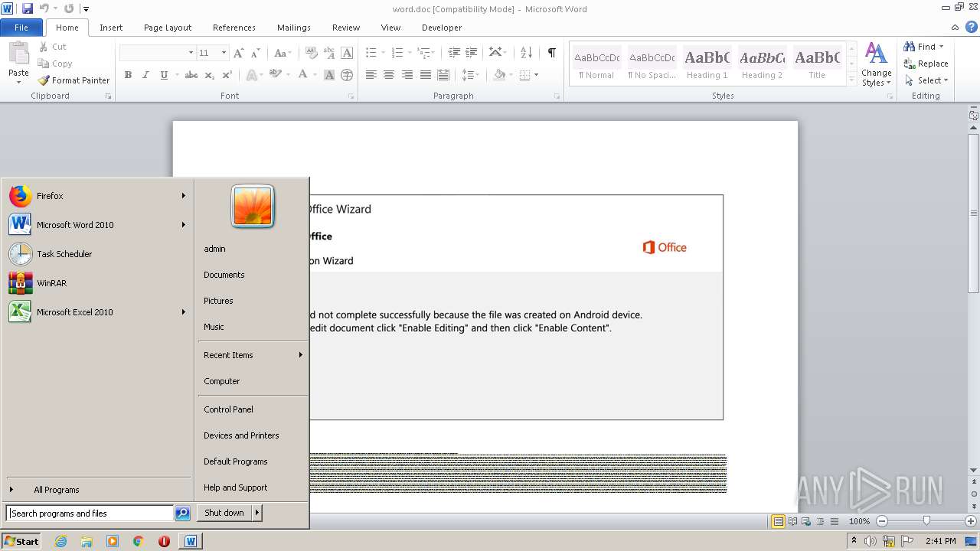Image resolution: width=980 pixels, height=551 pixels.
Task: Click the Cut icon in Clipboard
Action: tap(44, 47)
